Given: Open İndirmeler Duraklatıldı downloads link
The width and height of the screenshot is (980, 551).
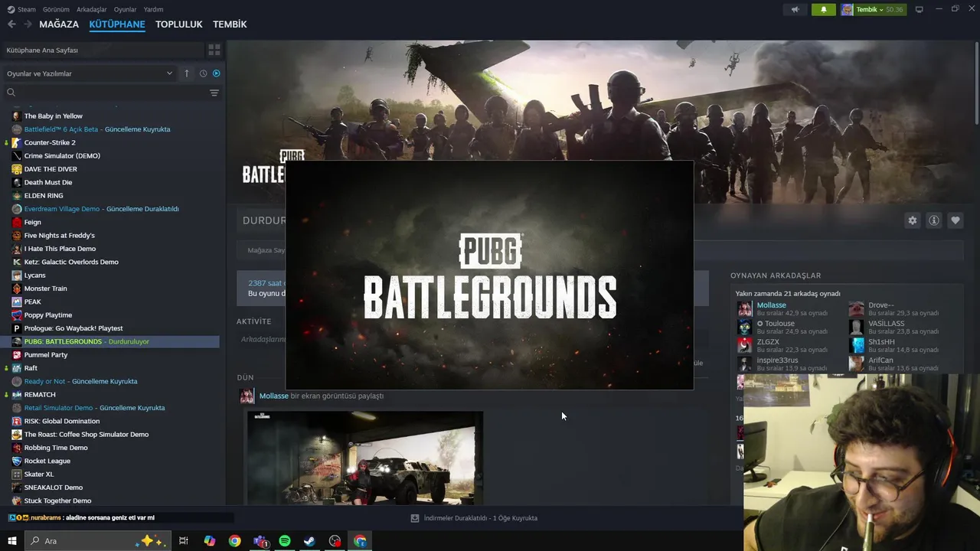Looking at the screenshot, I should click(480, 518).
